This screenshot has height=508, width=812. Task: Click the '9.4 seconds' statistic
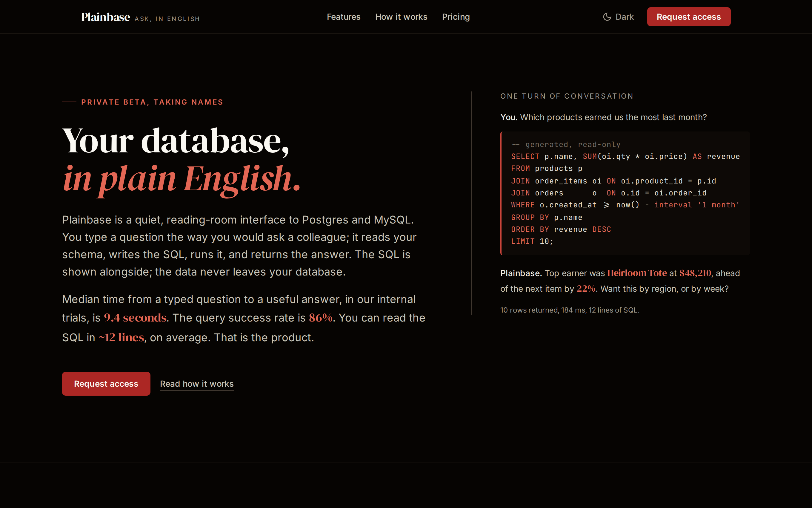[x=135, y=317]
